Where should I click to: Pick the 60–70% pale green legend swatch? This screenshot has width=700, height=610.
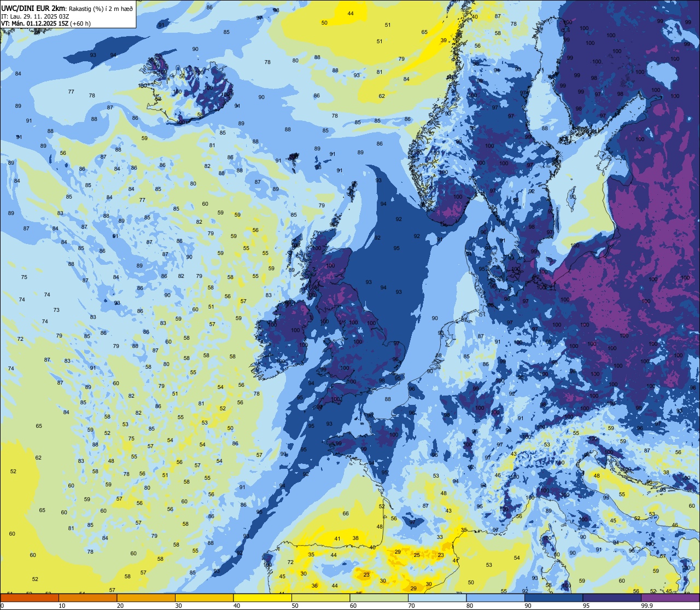point(379,597)
